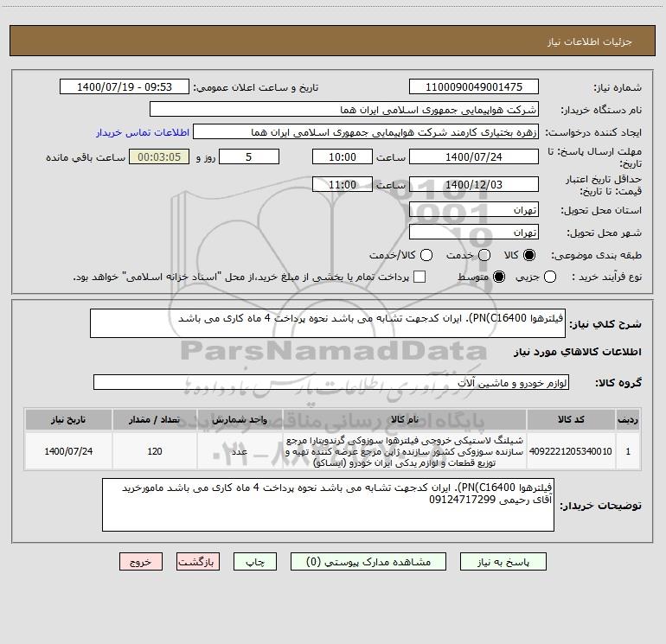The height and width of the screenshot is (644, 666).
Task: Select the need date cell 1400/07/24 in table
Action: tap(68, 451)
